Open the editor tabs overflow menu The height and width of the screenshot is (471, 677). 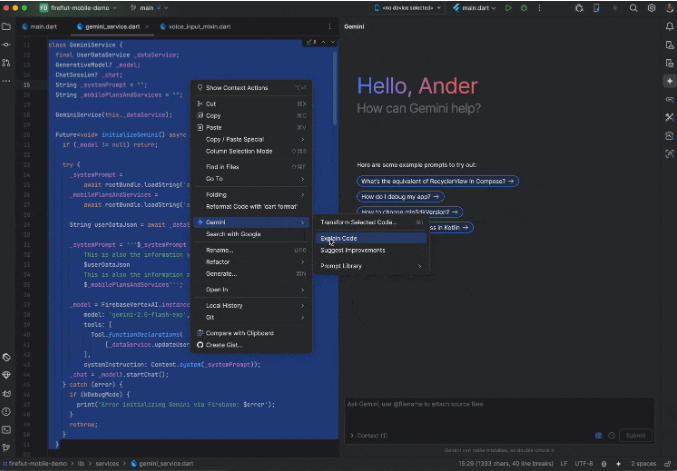tap(330, 27)
